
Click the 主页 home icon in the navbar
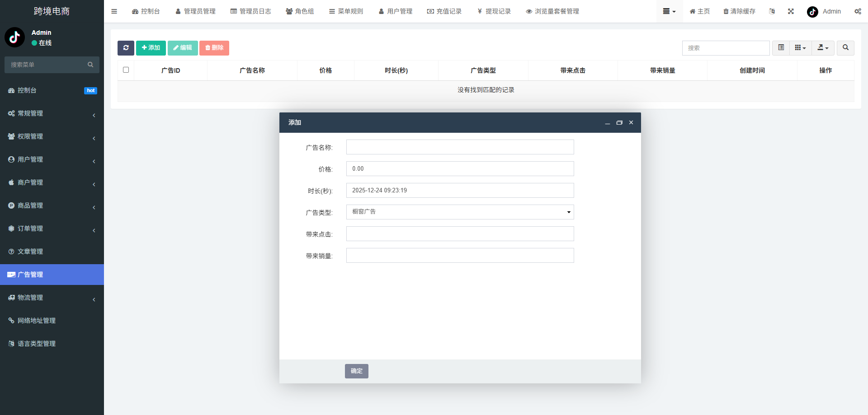[x=699, y=11]
